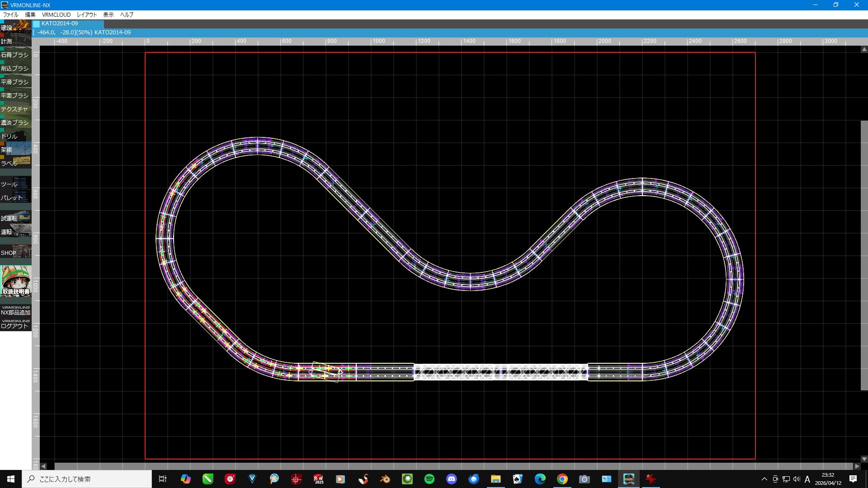
Task: Open the レイアウト menu
Action: coord(87,14)
